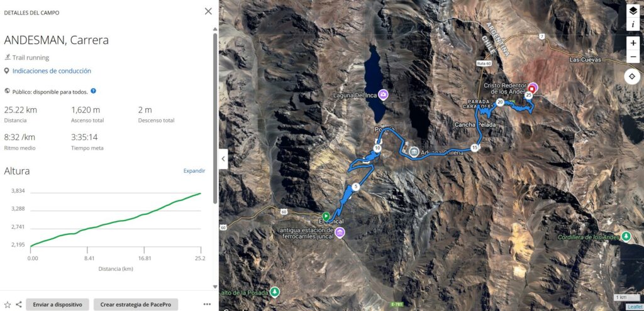Open Indicaciones de conducción link
644x311 pixels.
tap(52, 71)
